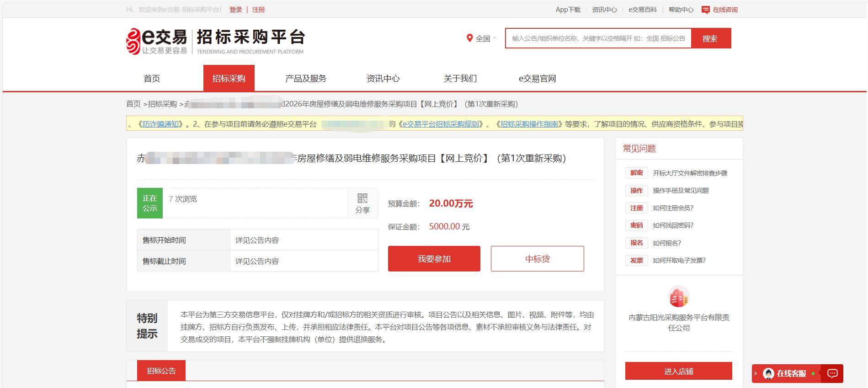Click the 解密 tag in FAQ list

point(636,173)
